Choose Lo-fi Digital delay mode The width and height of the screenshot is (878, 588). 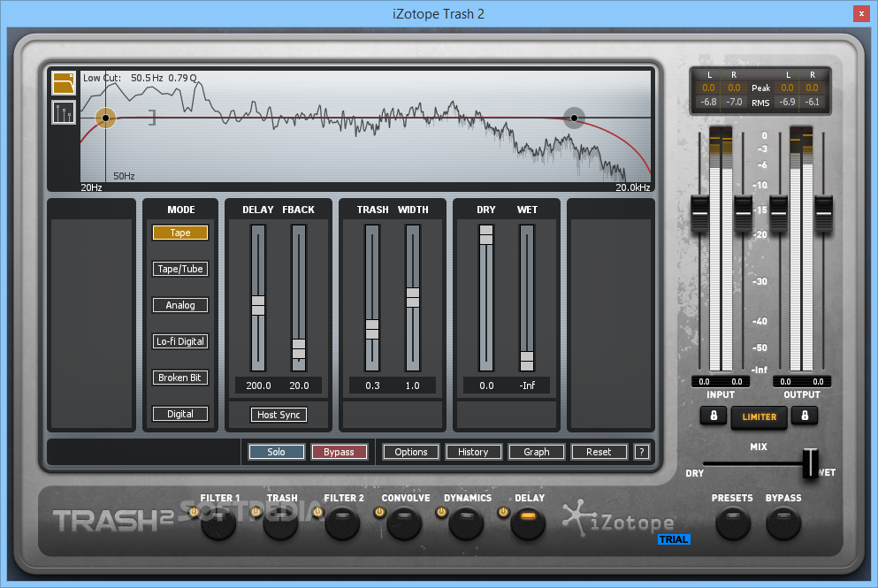pos(180,341)
